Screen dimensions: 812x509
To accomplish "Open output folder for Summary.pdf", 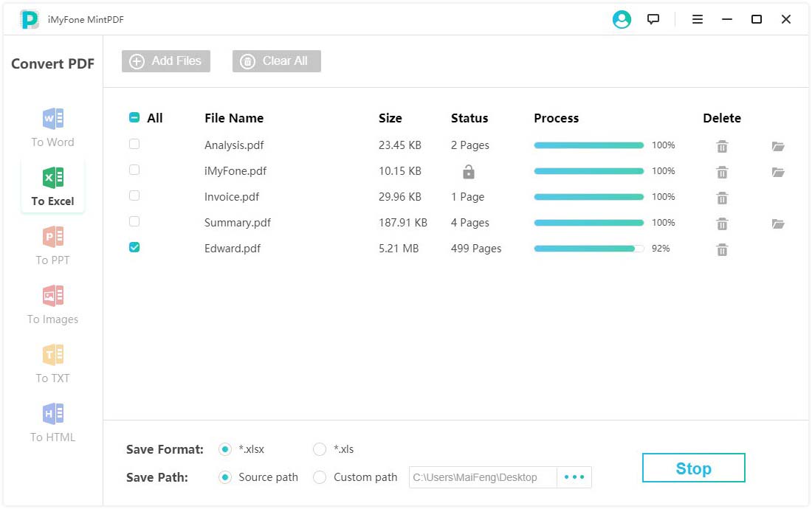I will pyautogui.click(x=778, y=224).
